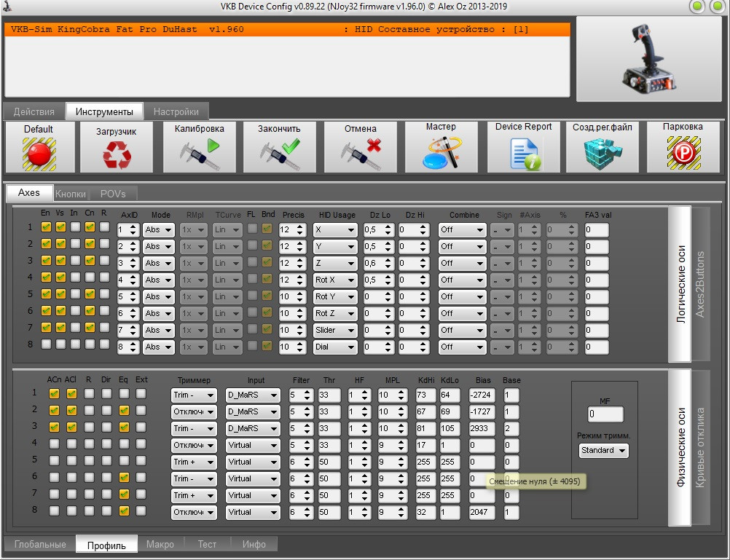Open Mode dropdown for logical axis 1

pyautogui.click(x=159, y=230)
